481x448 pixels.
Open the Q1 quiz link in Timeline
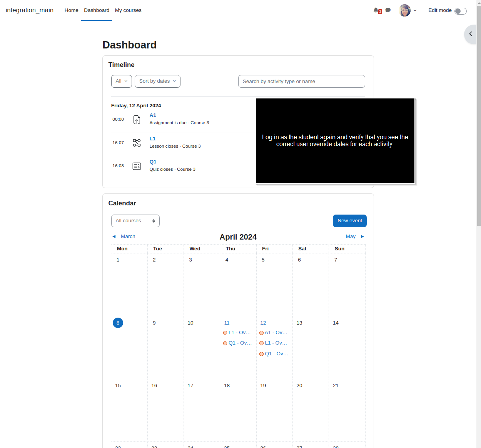click(x=153, y=162)
